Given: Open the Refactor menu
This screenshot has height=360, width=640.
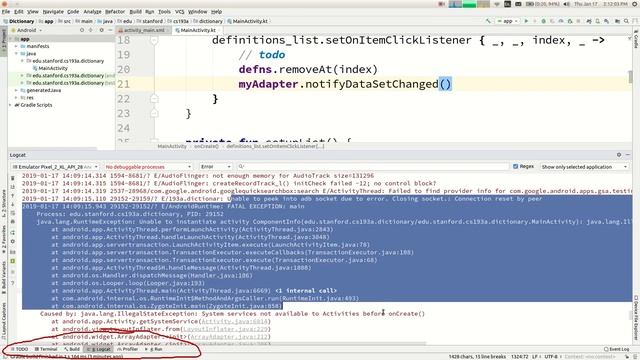Looking at the screenshot, I should (115, 12).
